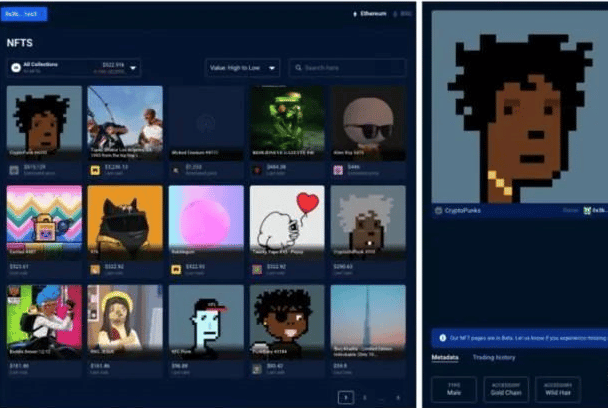Click the magnifier icon in the search box

[298, 68]
